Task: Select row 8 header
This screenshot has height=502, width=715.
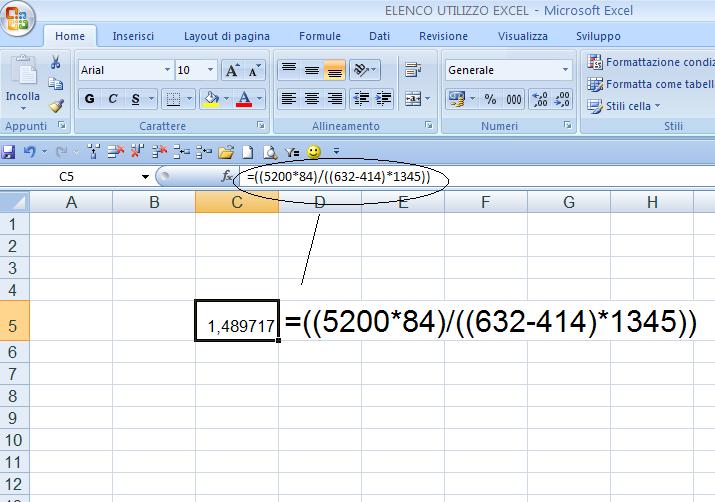Action: (13, 396)
